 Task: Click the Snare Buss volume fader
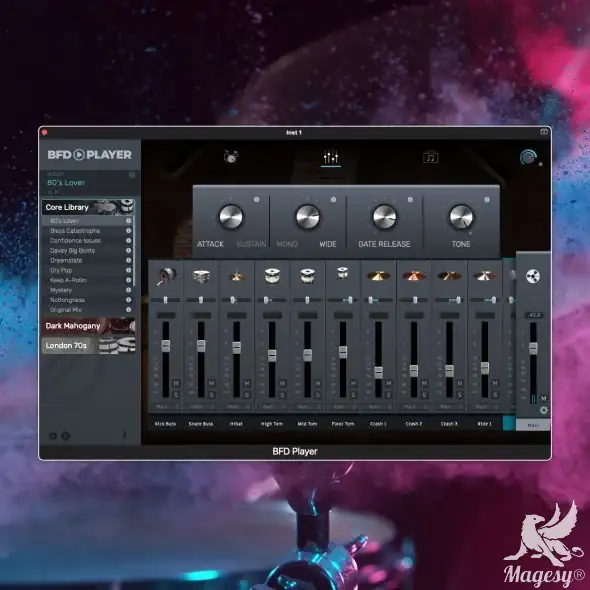click(201, 345)
